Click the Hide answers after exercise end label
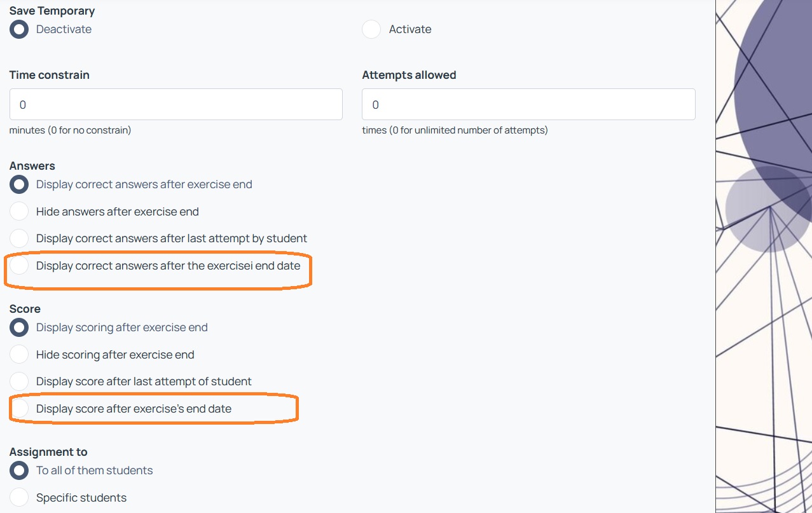Viewport: 812px width, 513px height. [x=118, y=212]
